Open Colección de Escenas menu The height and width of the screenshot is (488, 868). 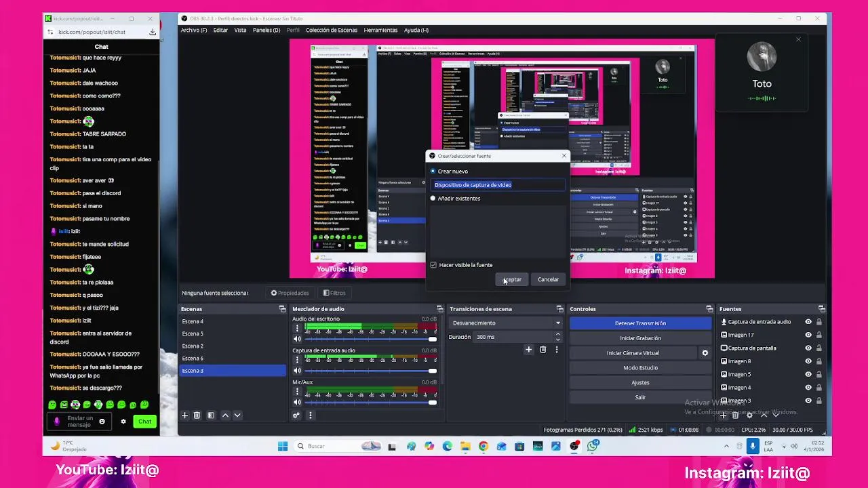[332, 30]
